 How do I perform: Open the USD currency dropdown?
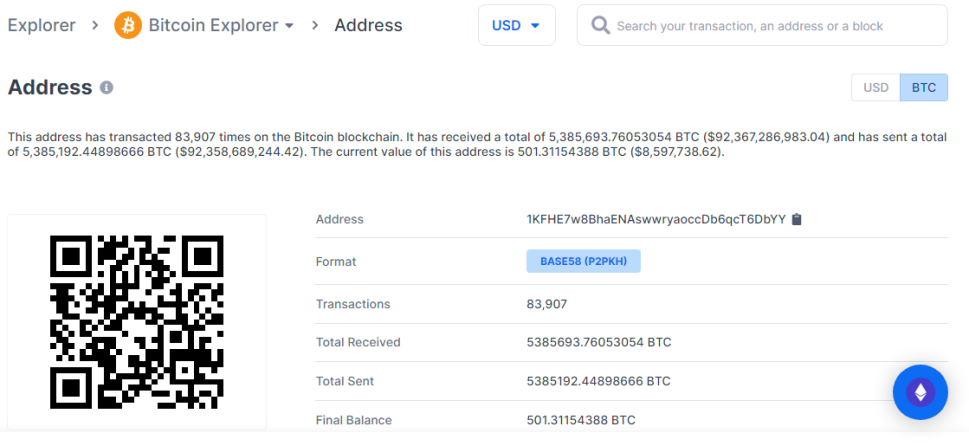(517, 25)
